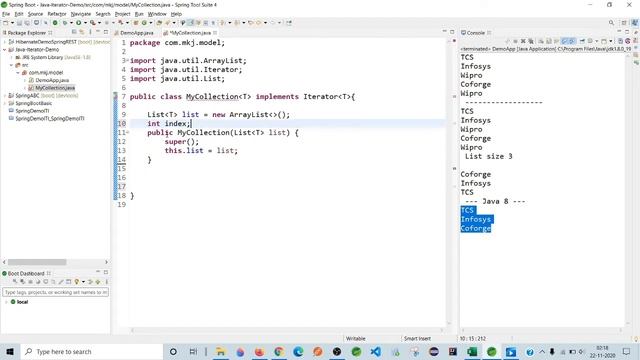This screenshot has height=360, width=640.
Task: Click Smart Insert in the status bar
Action: (x=417, y=338)
